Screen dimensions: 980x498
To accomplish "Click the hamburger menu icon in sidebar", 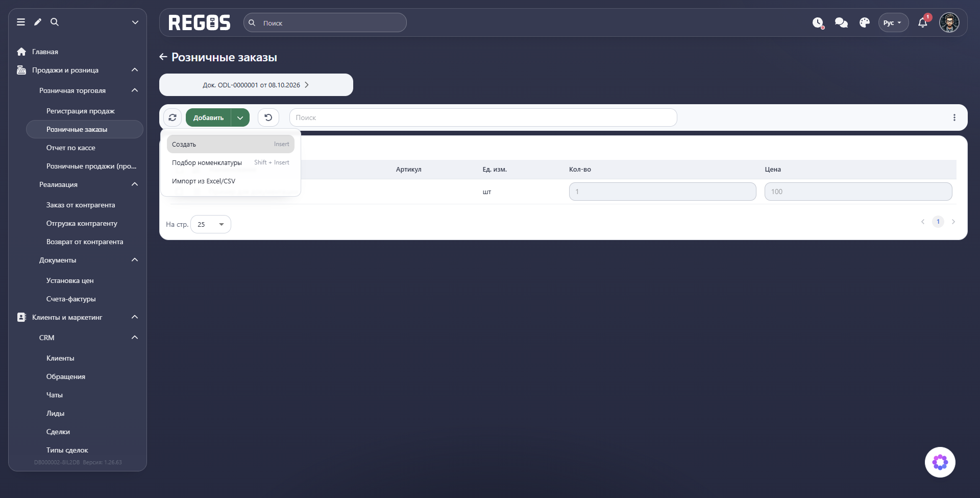I will [x=21, y=22].
